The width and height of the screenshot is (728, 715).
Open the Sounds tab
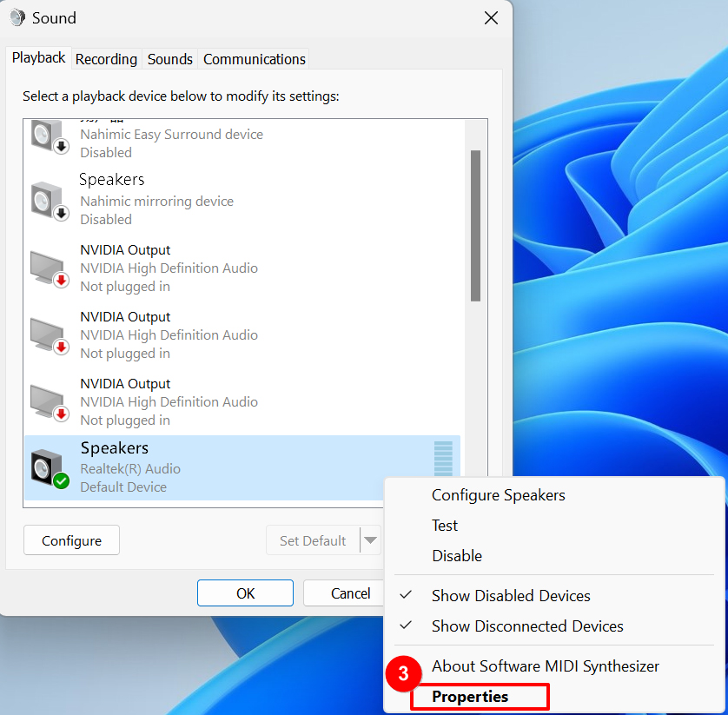click(170, 59)
